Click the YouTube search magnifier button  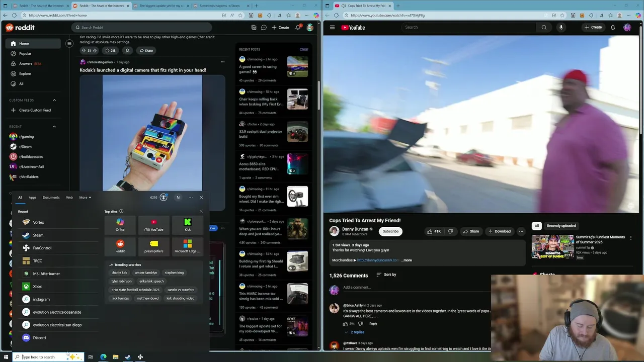[544, 28]
